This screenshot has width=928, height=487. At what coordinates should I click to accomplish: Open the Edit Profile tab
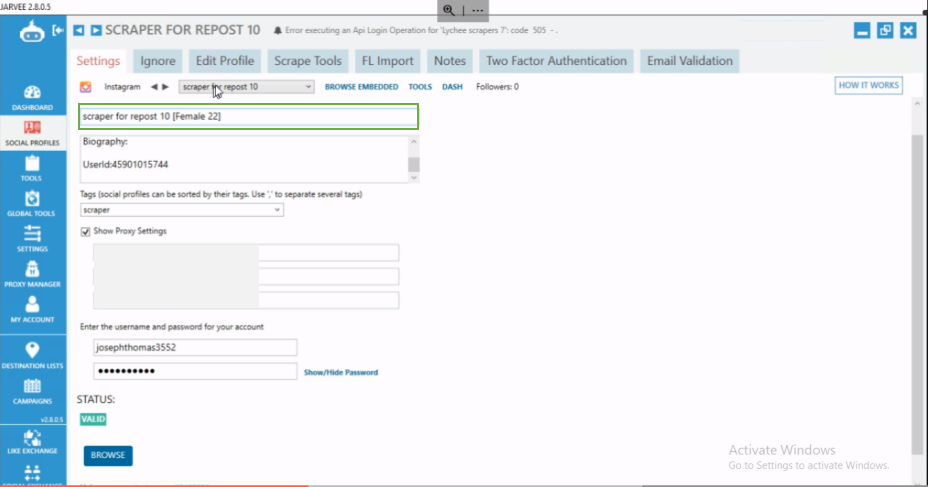click(x=225, y=61)
